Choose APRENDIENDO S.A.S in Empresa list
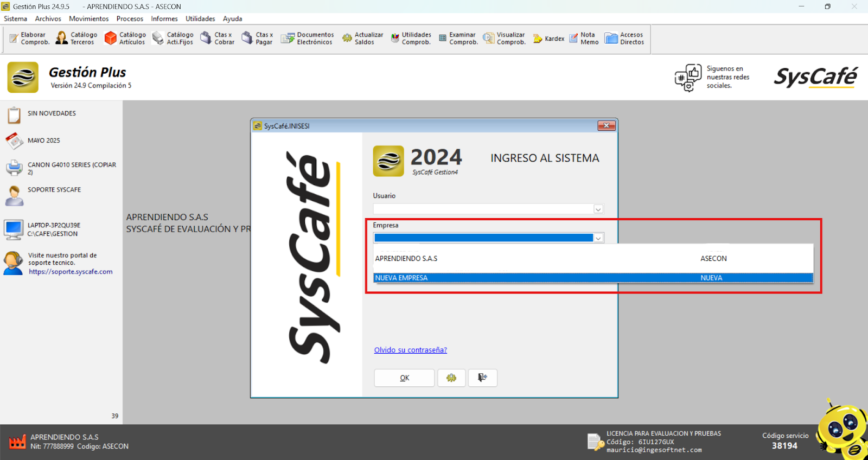The image size is (868, 460). (x=406, y=259)
